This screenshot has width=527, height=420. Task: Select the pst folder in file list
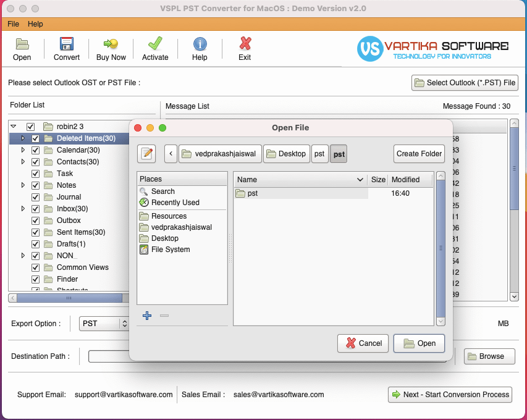[x=301, y=193]
